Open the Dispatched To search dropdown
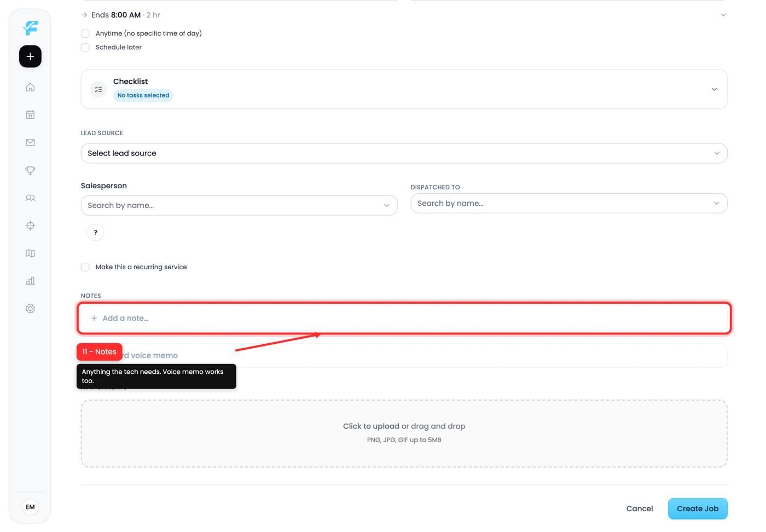The image size is (766, 532). point(568,203)
